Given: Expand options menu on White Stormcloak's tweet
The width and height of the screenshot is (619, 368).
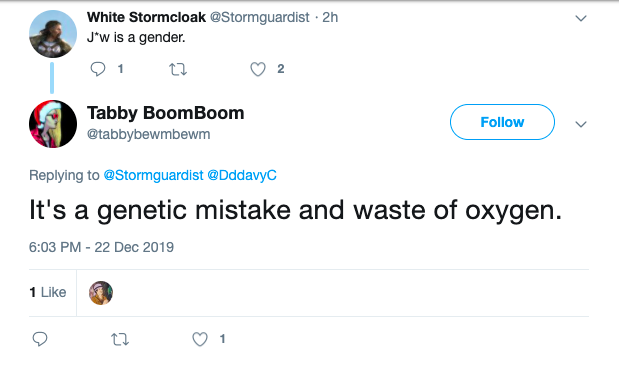Looking at the screenshot, I should 581,18.
